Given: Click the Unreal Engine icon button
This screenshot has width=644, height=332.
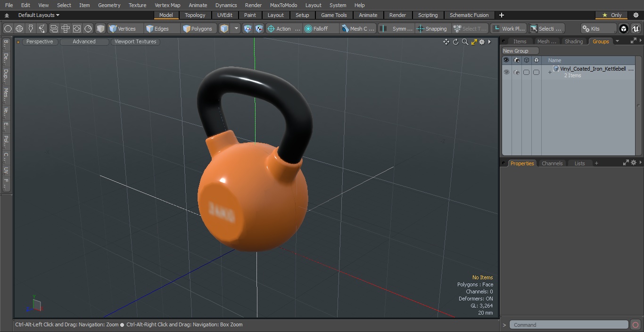Looking at the screenshot, I should tap(636, 29).
